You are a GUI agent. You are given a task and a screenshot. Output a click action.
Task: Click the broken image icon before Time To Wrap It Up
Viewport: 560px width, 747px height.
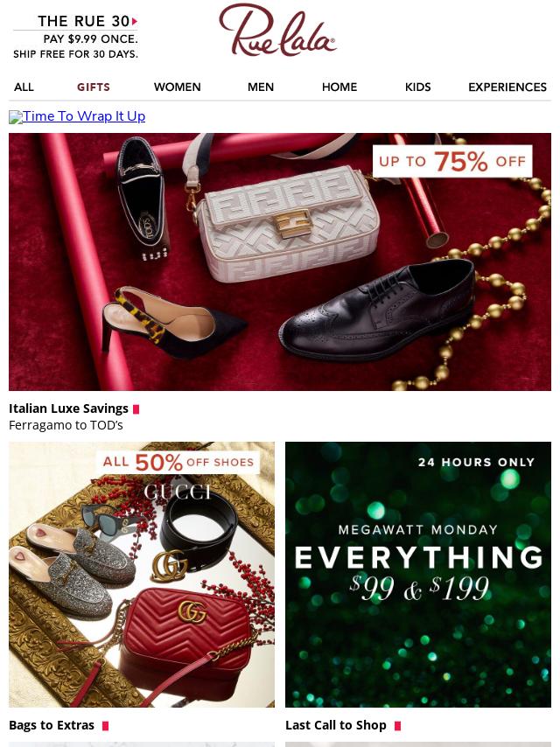pyautogui.click(x=16, y=117)
